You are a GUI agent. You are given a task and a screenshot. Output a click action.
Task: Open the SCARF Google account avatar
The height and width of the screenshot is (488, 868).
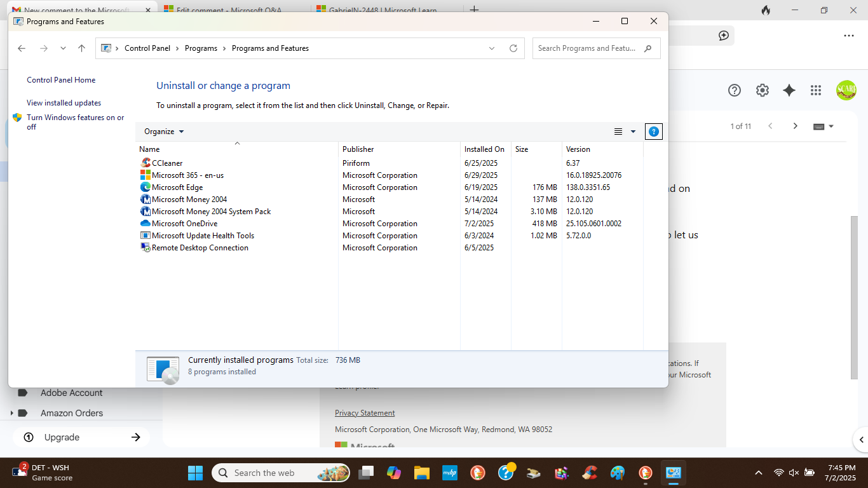(x=846, y=90)
